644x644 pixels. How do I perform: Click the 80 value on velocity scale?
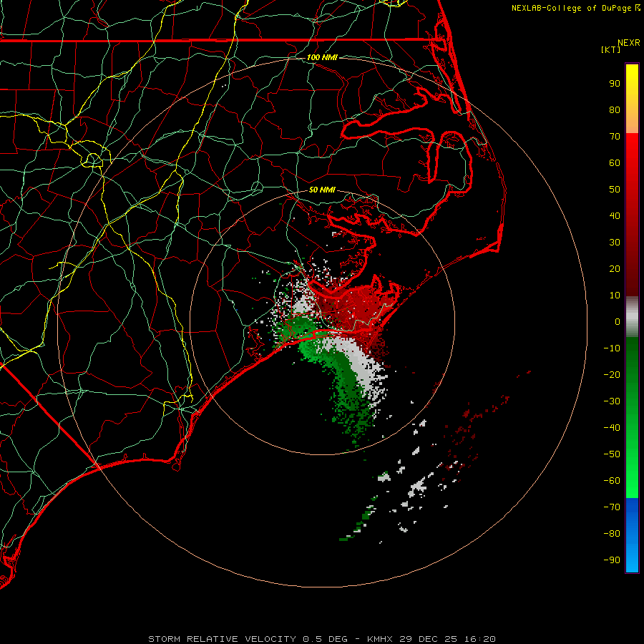click(x=615, y=110)
